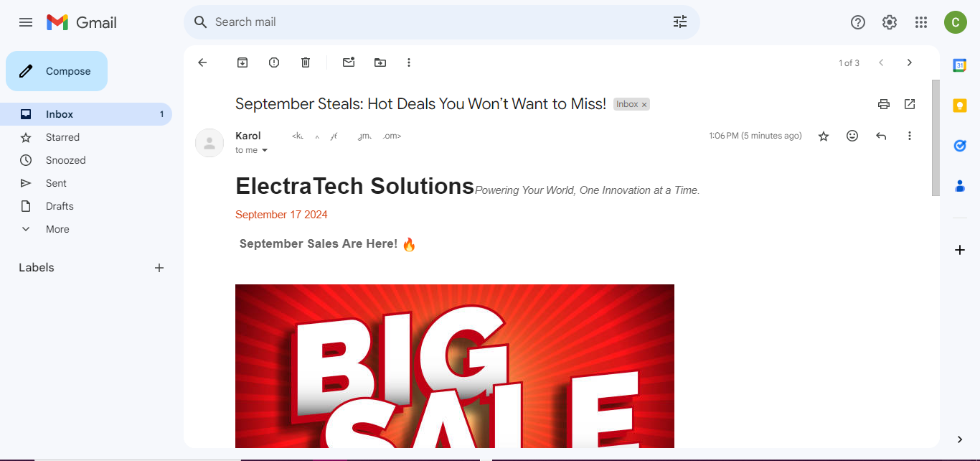Open search filter options
The image size is (980, 461).
[679, 22]
